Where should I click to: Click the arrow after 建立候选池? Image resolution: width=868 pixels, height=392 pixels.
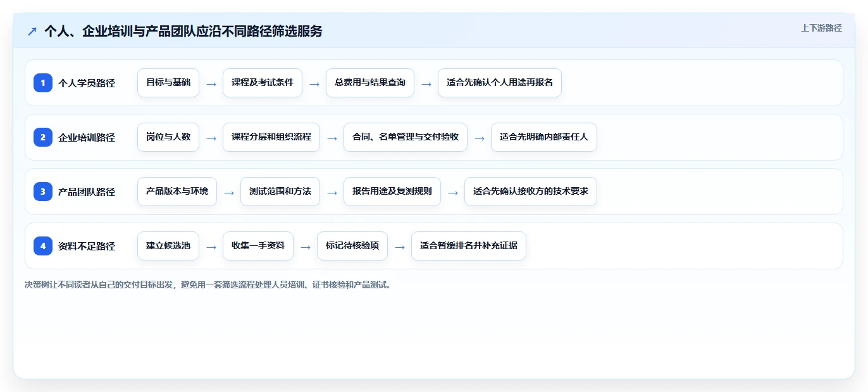point(211,247)
